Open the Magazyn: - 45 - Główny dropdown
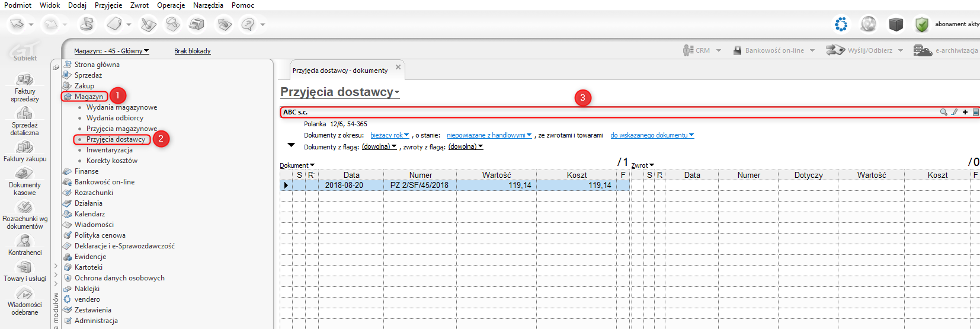The width and height of the screenshot is (980, 329). 111,51
